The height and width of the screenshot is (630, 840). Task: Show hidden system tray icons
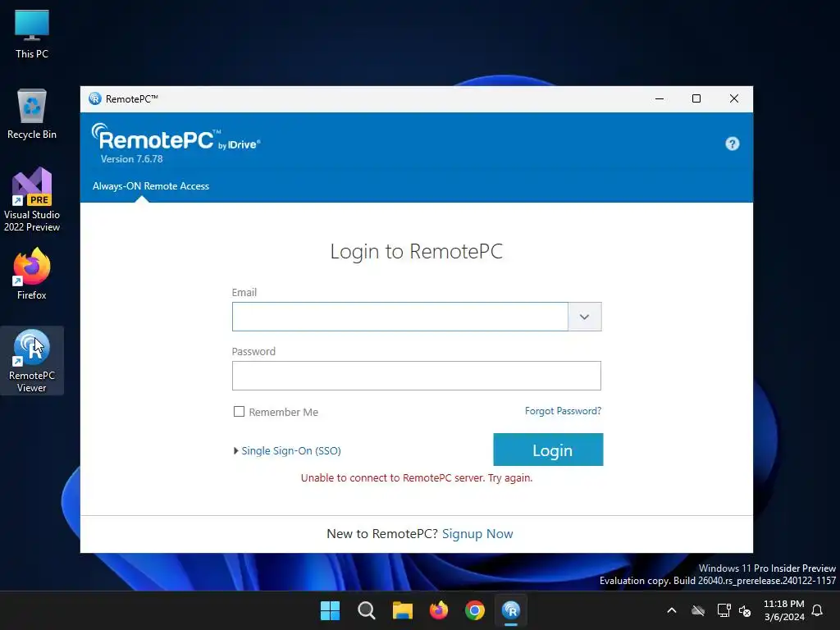click(x=671, y=610)
